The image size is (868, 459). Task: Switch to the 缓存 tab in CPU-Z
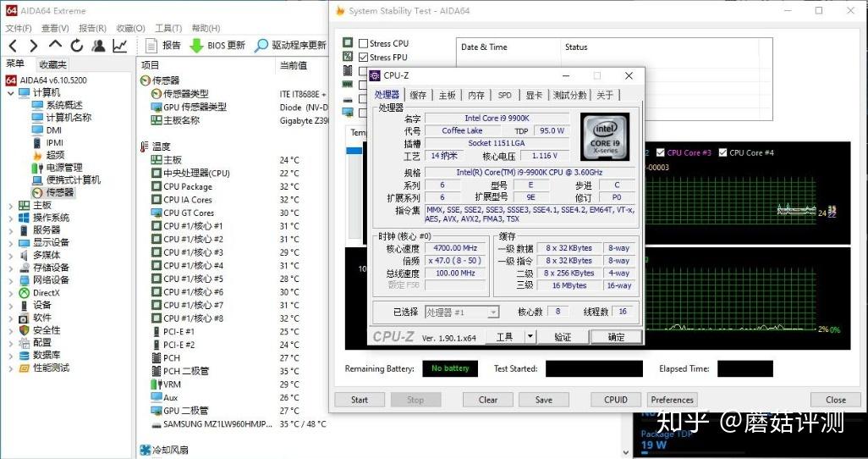(418, 95)
